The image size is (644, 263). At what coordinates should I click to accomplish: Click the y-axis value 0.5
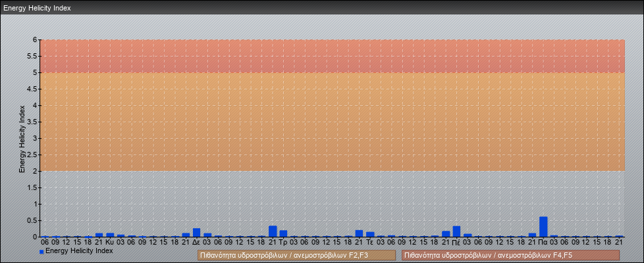tap(32, 220)
